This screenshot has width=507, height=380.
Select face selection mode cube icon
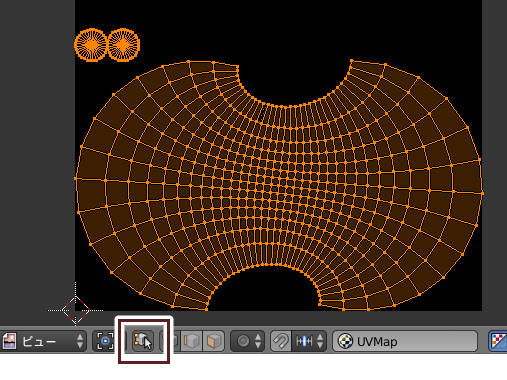click(213, 341)
